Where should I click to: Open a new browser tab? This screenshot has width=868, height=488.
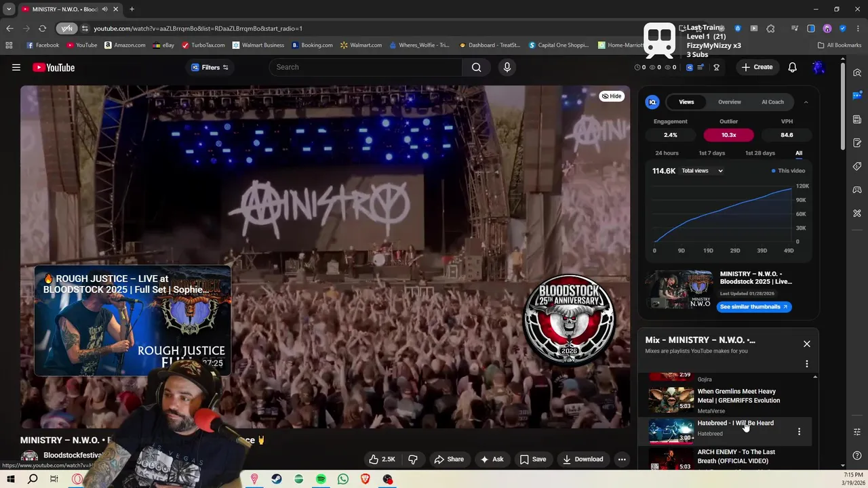pyautogui.click(x=132, y=9)
